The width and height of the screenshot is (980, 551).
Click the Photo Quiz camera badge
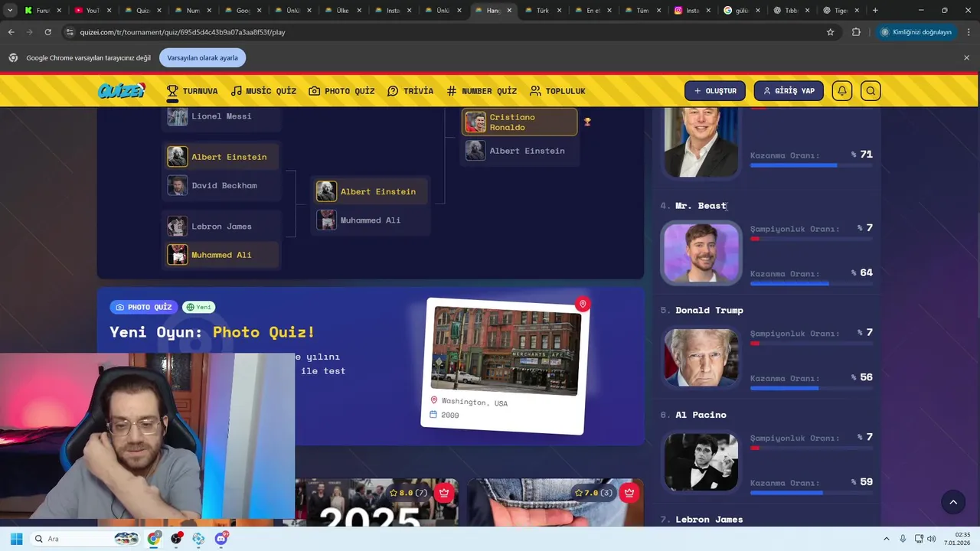[x=144, y=307]
